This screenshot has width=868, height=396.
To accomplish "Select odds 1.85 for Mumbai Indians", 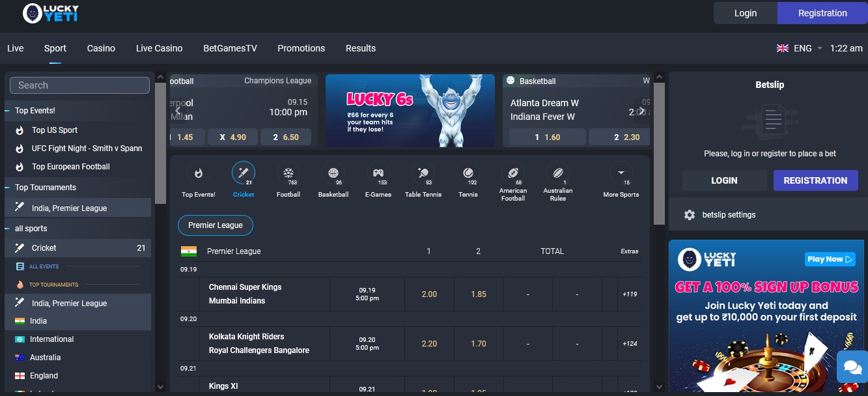I will [x=479, y=294].
